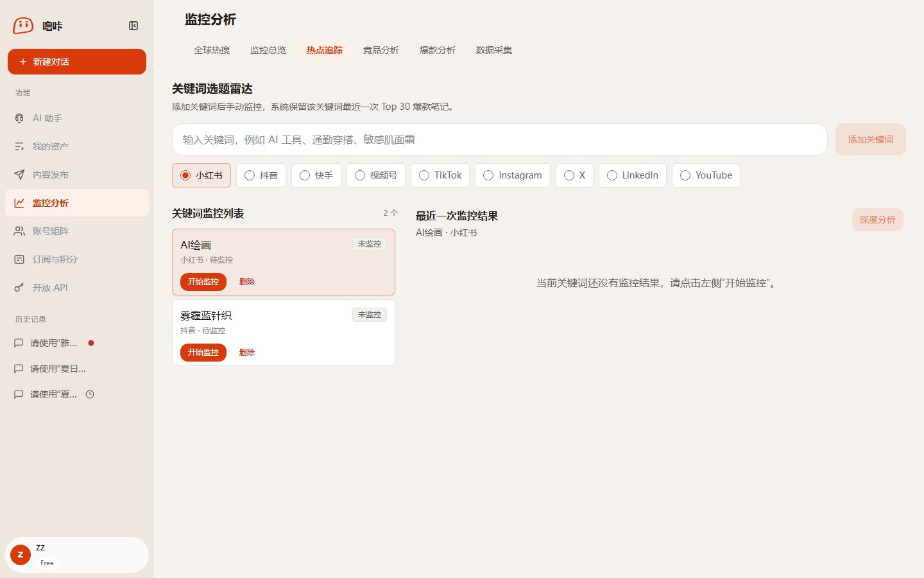924x578 pixels.
Task: Click the 监控分析 chart icon
Action: (19, 203)
